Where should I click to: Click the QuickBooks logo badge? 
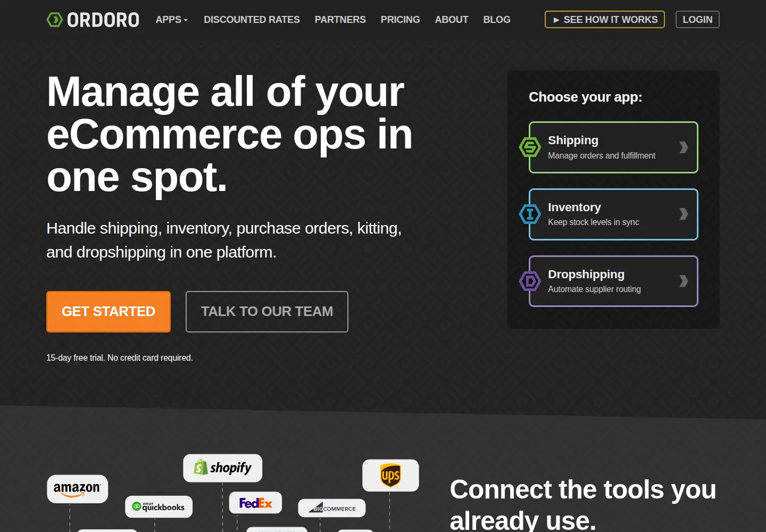(159, 507)
